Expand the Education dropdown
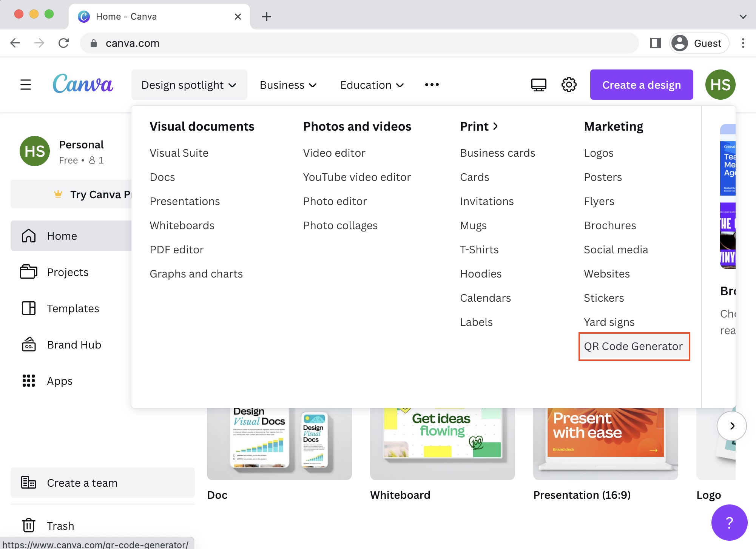The width and height of the screenshot is (756, 549). pos(372,85)
